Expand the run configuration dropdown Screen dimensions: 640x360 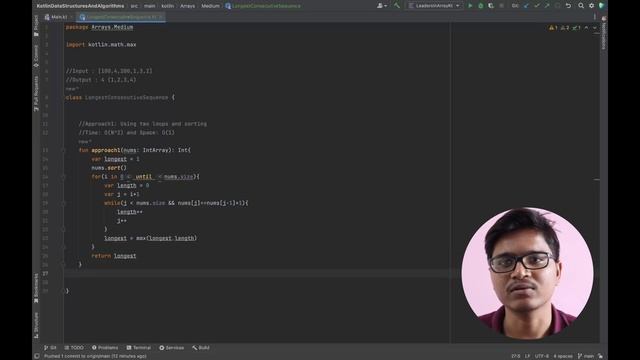click(434, 6)
